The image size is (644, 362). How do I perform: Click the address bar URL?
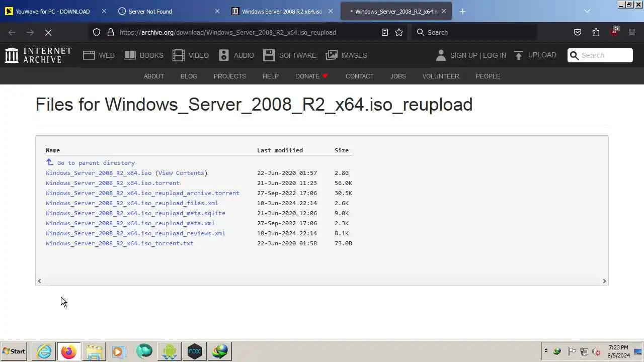coord(228,32)
